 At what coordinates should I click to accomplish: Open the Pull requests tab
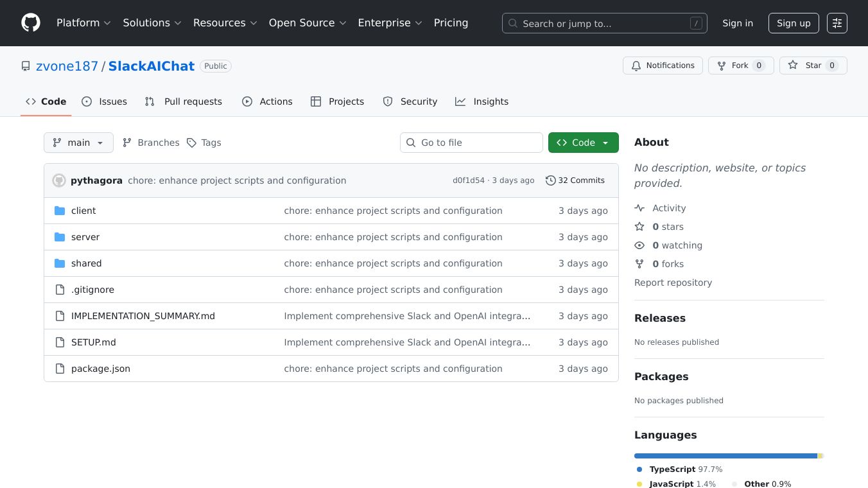(184, 101)
